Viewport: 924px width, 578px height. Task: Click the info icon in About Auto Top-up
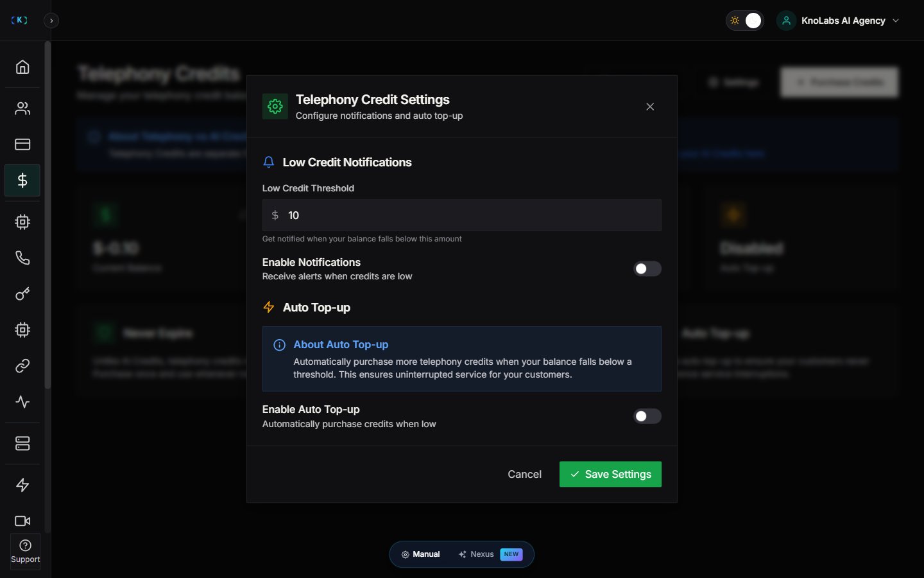tap(279, 345)
